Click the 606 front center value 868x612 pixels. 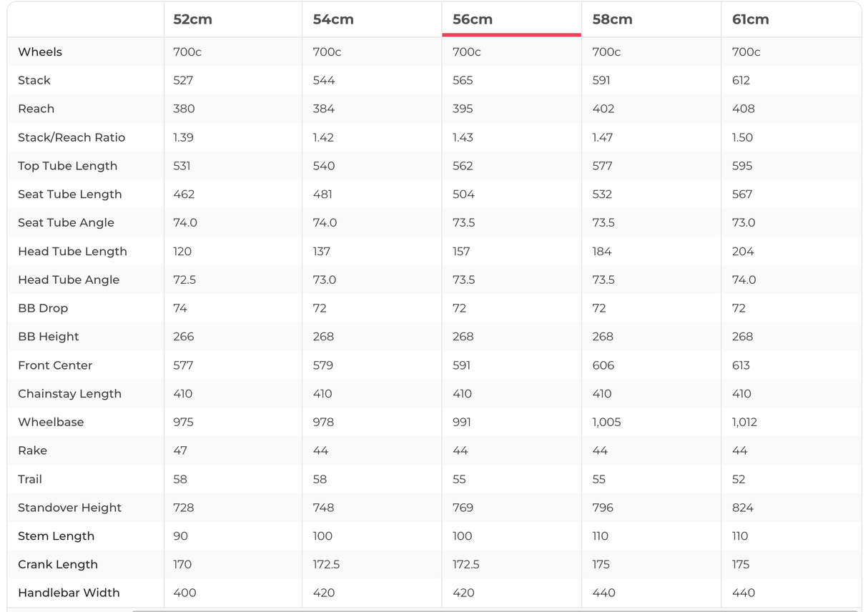coord(603,365)
